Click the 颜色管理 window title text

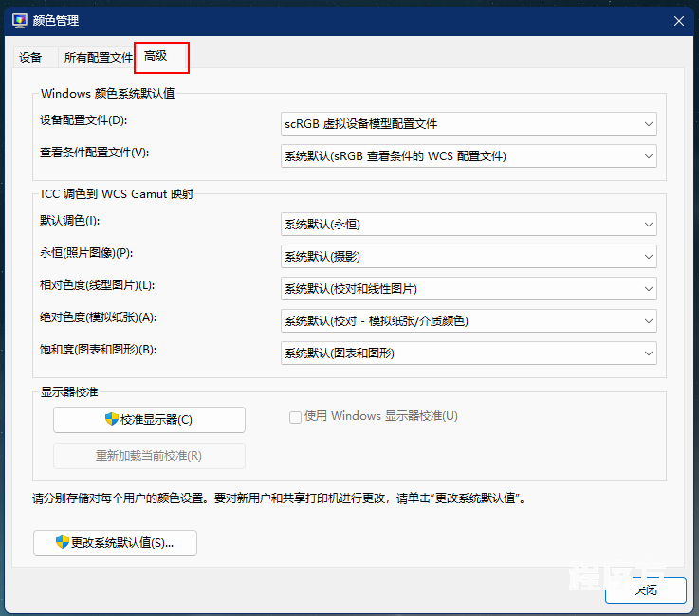click(x=56, y=21)
